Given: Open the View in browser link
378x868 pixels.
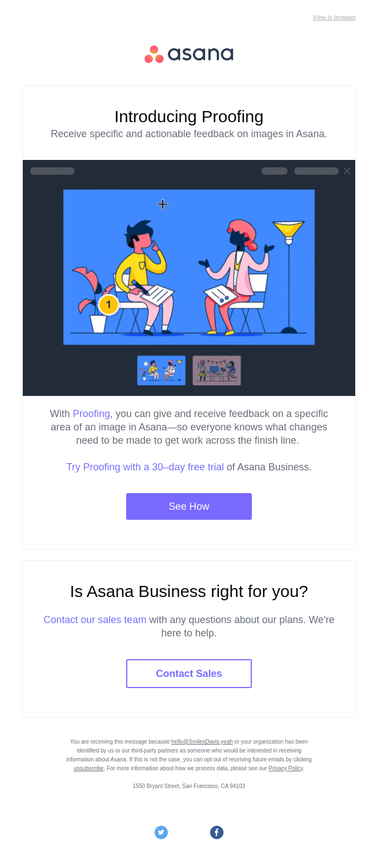Looking at the screenshot, I should [334, 17].
